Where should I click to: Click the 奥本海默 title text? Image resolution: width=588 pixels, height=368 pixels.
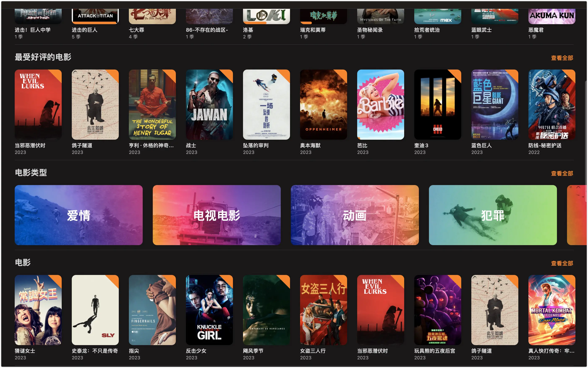pyautogui.click(x=310, y=145)
